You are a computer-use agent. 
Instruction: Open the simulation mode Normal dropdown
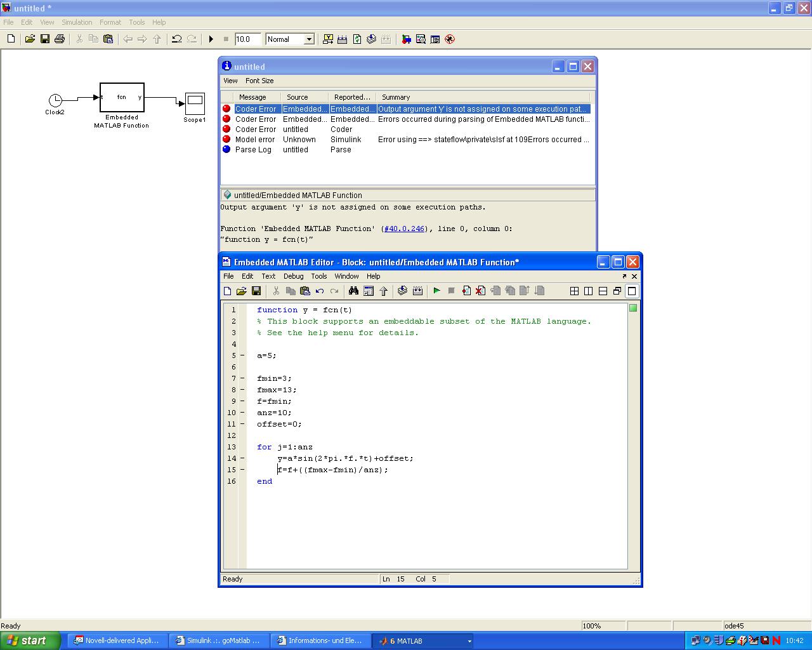point(309,39)
